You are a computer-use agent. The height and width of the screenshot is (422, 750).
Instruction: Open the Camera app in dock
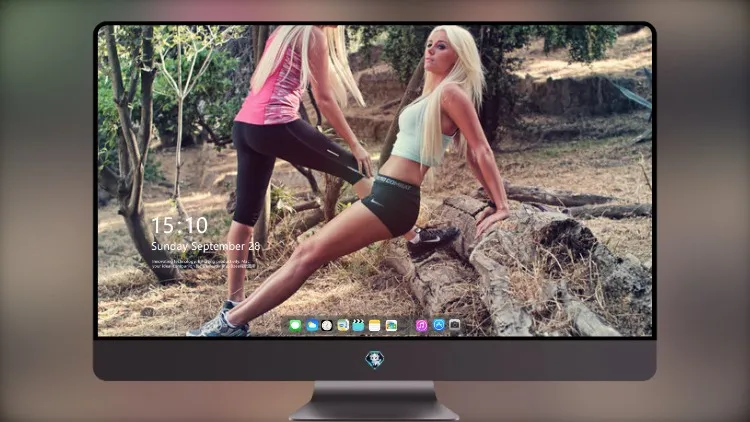454,325
